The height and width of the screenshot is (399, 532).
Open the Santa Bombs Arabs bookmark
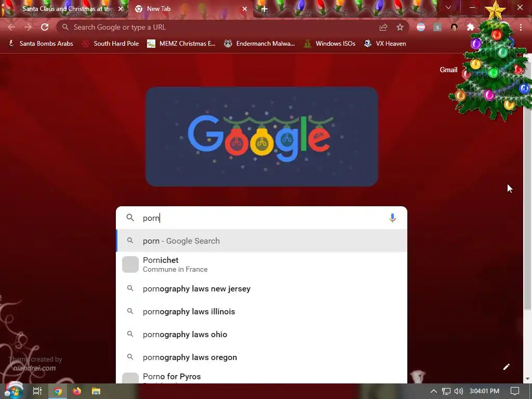pos(41,44)
